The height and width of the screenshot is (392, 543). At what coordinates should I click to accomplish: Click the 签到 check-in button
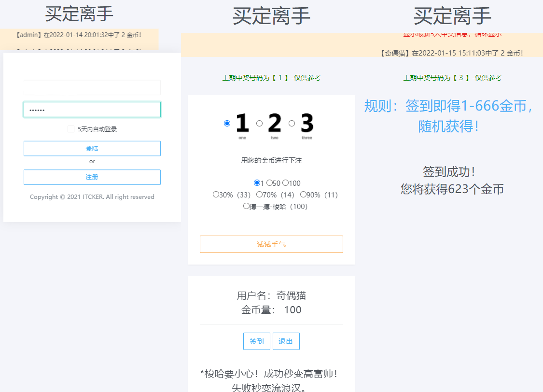click(x=257, y=341)
